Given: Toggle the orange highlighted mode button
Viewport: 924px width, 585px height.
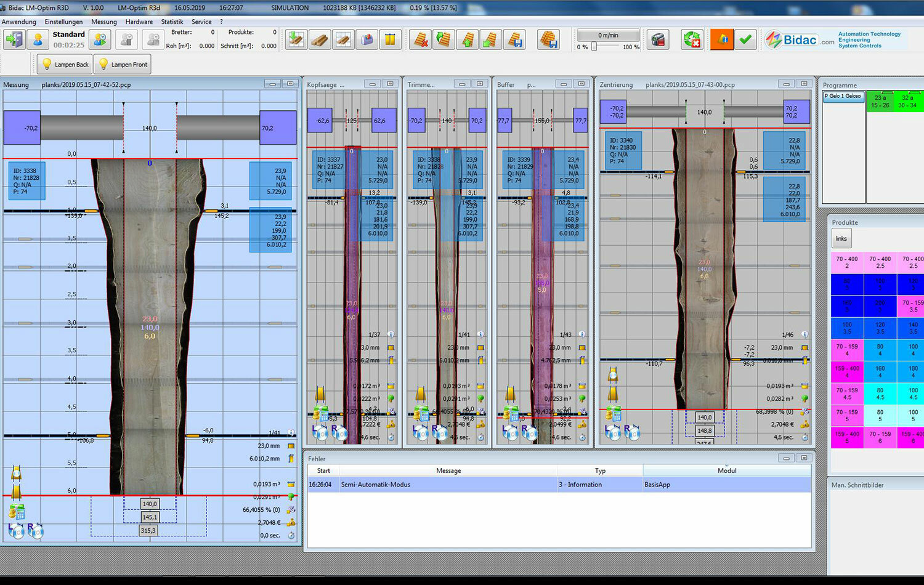Looking at the screenshot, I should pyautogui.click(x=721, y=39).
